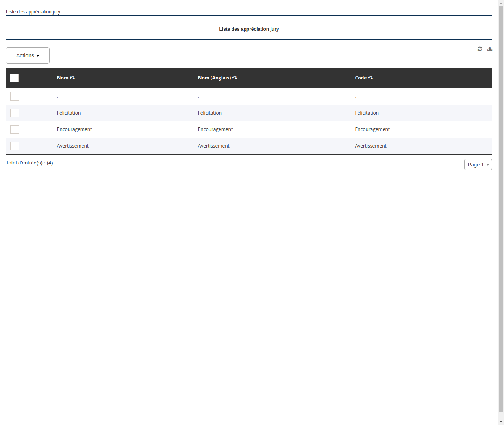Screen dimensions: 504x425
Task: Click the down arrow on the scrollbar
Action: pyautogui.click(x=501, y=422)
